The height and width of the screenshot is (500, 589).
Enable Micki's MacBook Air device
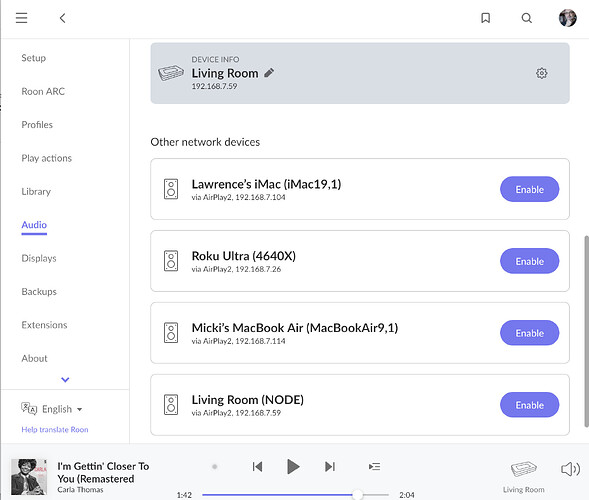coord(529,333)
